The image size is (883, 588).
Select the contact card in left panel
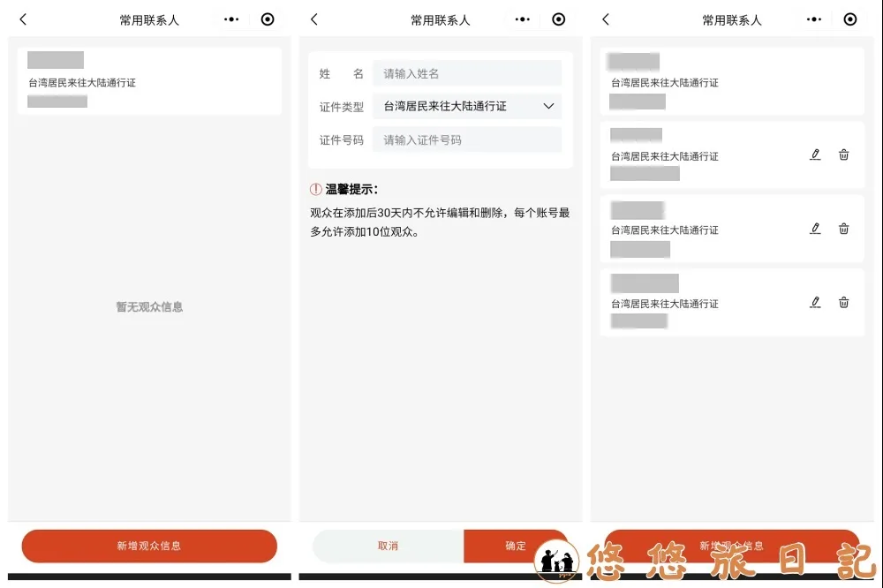pyautogui.click(x=149, y=81)
